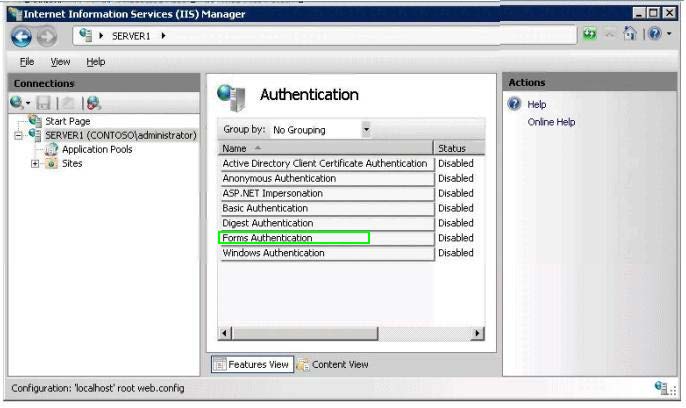Open Application Pools in the tree
The height and width of the screenshot is (408, 686).
point(97,149)
